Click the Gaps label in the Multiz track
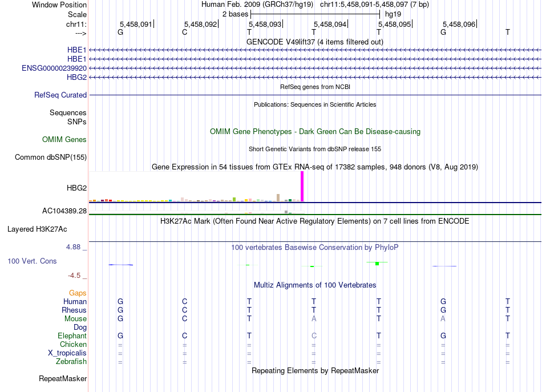Screen dimensions: 542x392 pyautogui.click(x=78, y=293)
